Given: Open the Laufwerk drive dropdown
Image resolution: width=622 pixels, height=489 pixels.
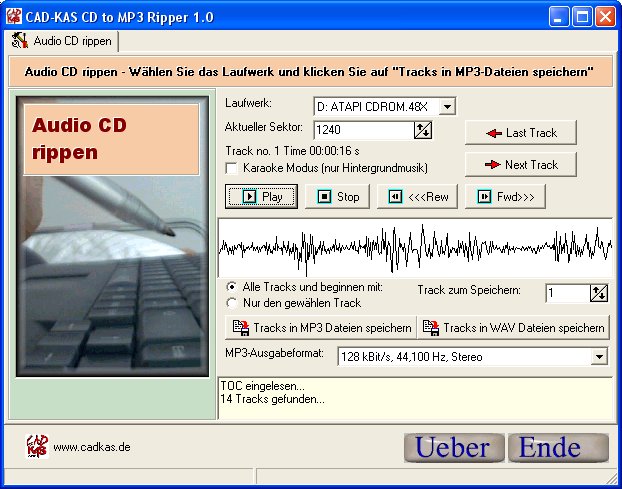Looking at the screenshot, I should click(x=447, y=106).
